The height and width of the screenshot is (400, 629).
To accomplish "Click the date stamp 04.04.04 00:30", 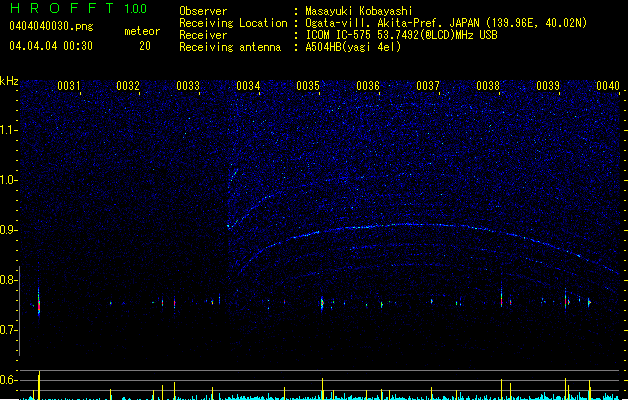I will pyautogui.click(x=51, y=46).
